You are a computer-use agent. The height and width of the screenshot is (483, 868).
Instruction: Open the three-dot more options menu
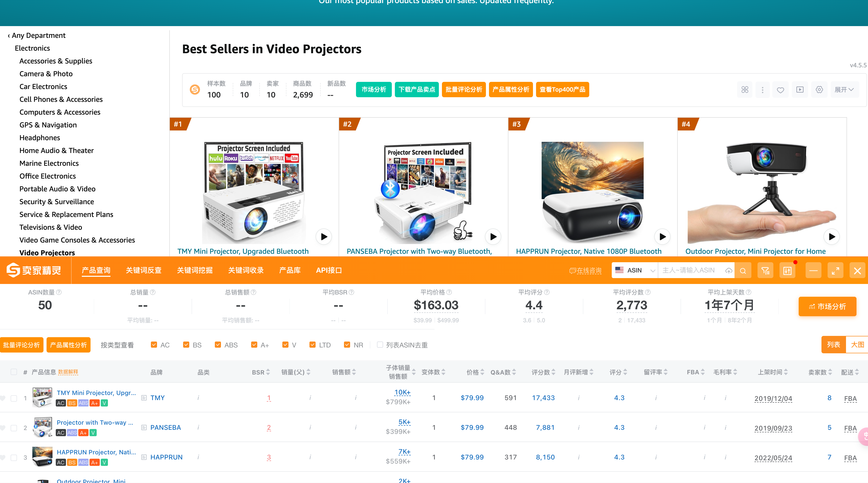[763, 90]
